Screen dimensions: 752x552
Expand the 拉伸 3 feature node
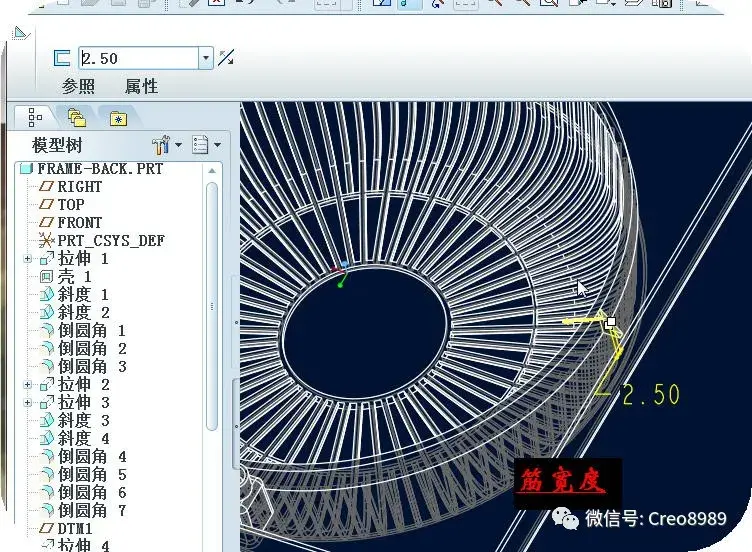point(28,403)
